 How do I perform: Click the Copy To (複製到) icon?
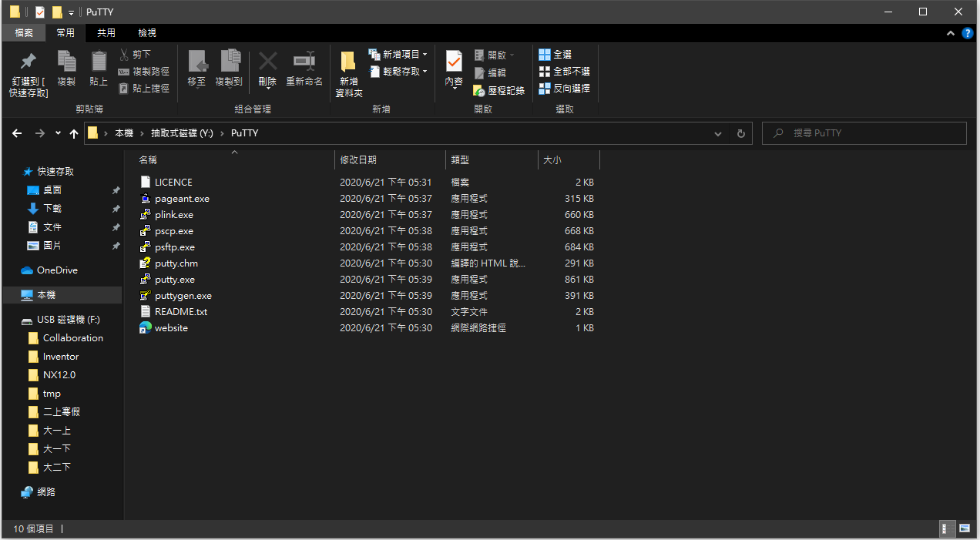[x=230, y=62]
